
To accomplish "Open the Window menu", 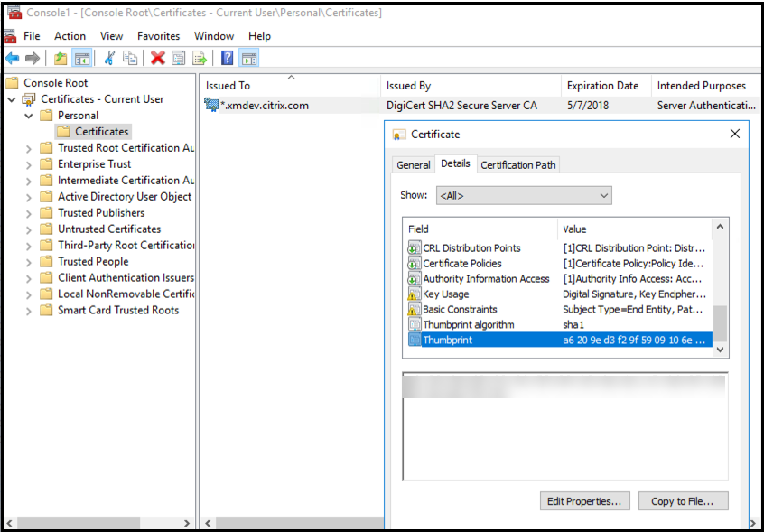I will coord(214,36).
